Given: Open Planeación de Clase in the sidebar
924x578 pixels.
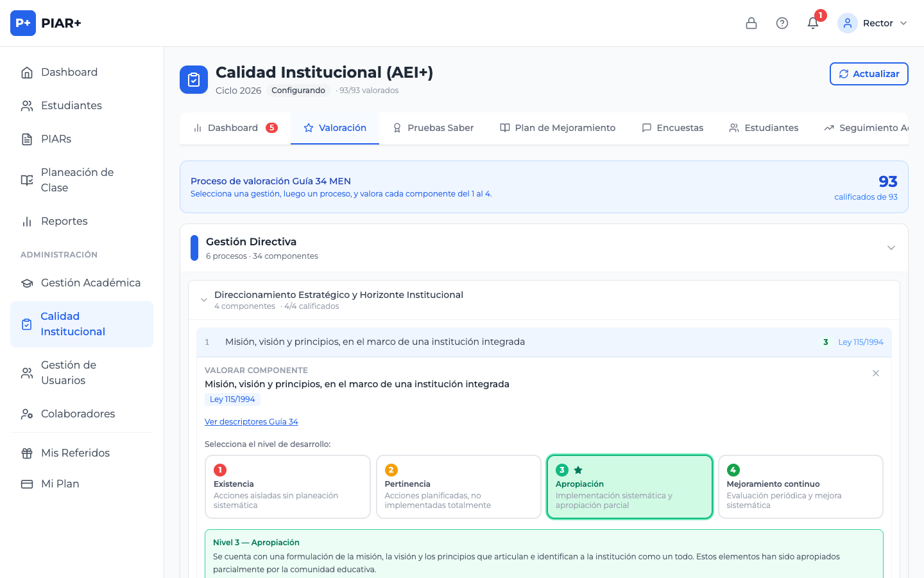Looking at the screenshot, I should pyautogui.click(x=82, y=180).
